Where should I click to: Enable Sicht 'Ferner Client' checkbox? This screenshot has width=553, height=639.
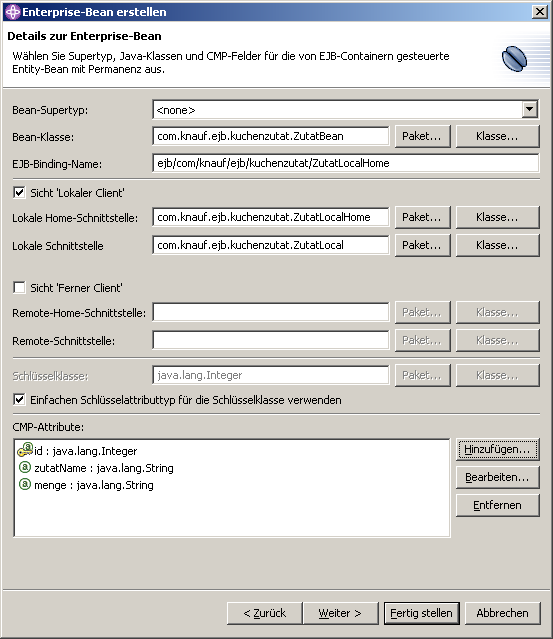pyautogui.click(x=19, y=287)
